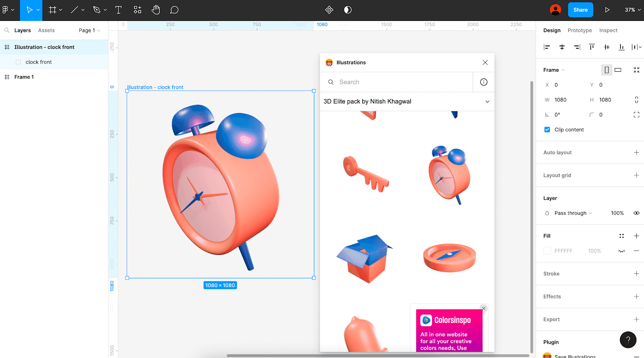Align right icon in Design panel
The image size is (644, 358).
pos(577,47)
